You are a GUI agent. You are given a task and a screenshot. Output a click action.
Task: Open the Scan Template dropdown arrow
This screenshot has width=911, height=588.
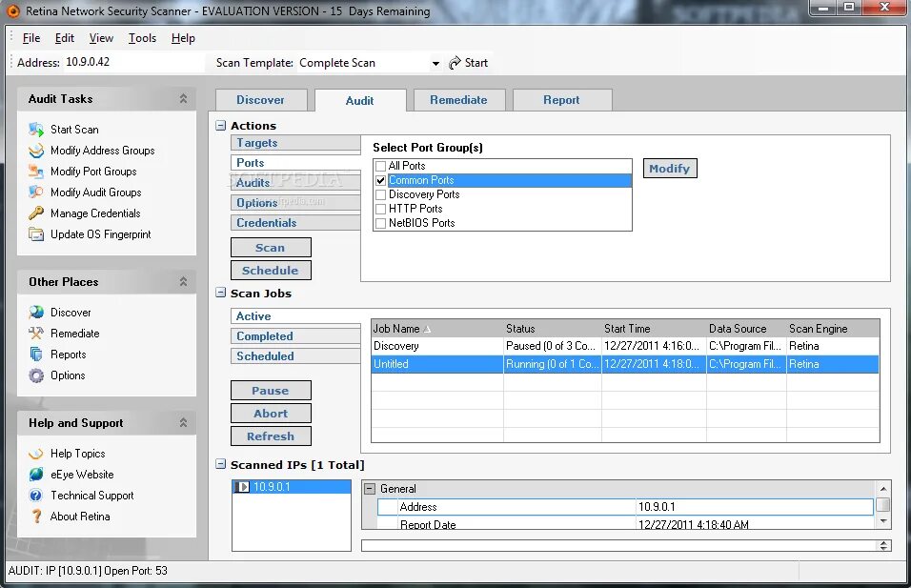click(435, 63)
